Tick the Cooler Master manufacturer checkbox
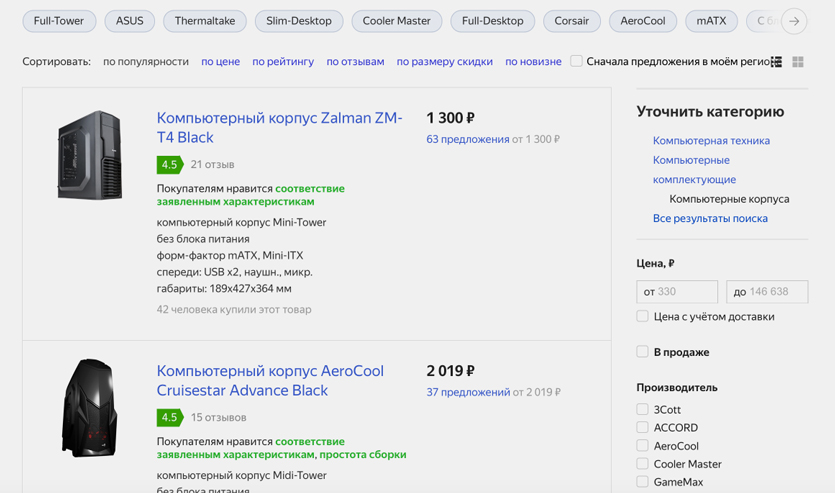 [643, 464]
